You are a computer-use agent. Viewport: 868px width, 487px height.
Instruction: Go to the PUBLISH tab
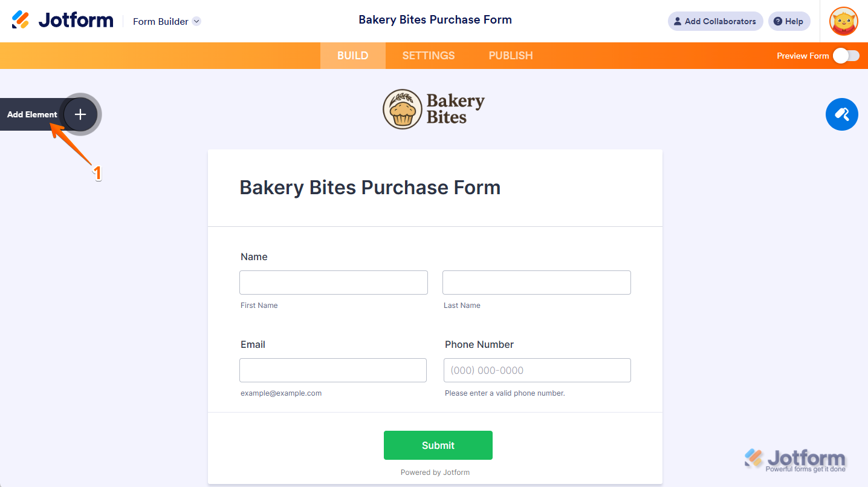pyautogui.click(x=511, y=56)
